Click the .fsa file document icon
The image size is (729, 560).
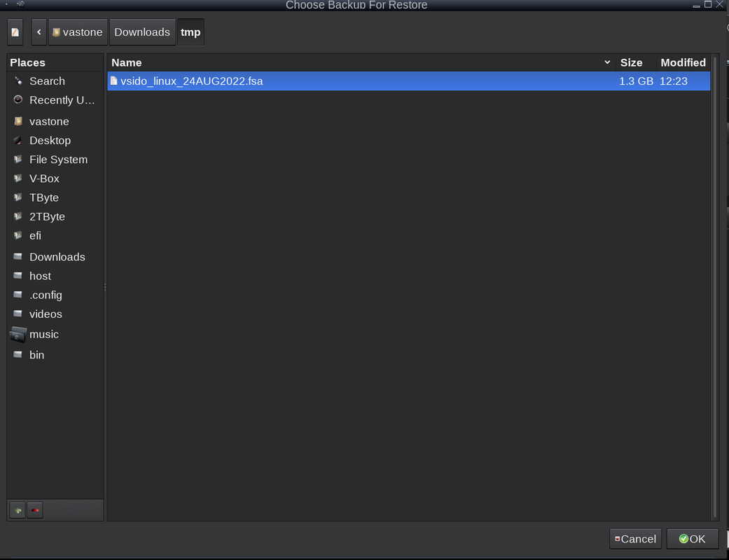click(x=114, y=81)
